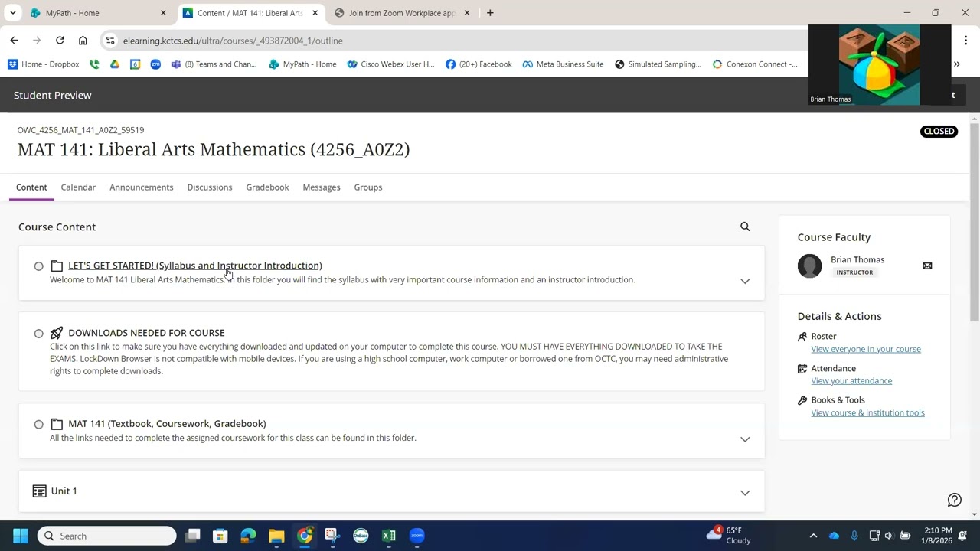The height and width of the screenshot is (551, 980).
Task: Mark LET'S GET STARTED folder progress circle
Action: (38, 266)
